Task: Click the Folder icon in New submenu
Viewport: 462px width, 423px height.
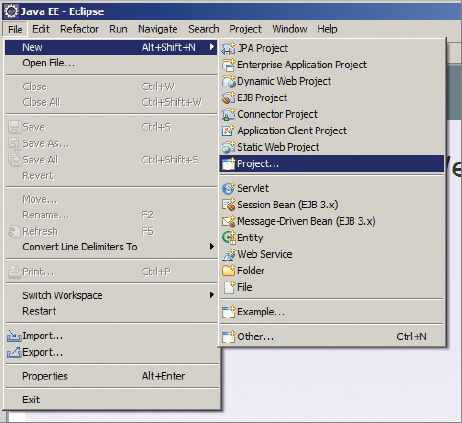Action: [x=229, y=270]
